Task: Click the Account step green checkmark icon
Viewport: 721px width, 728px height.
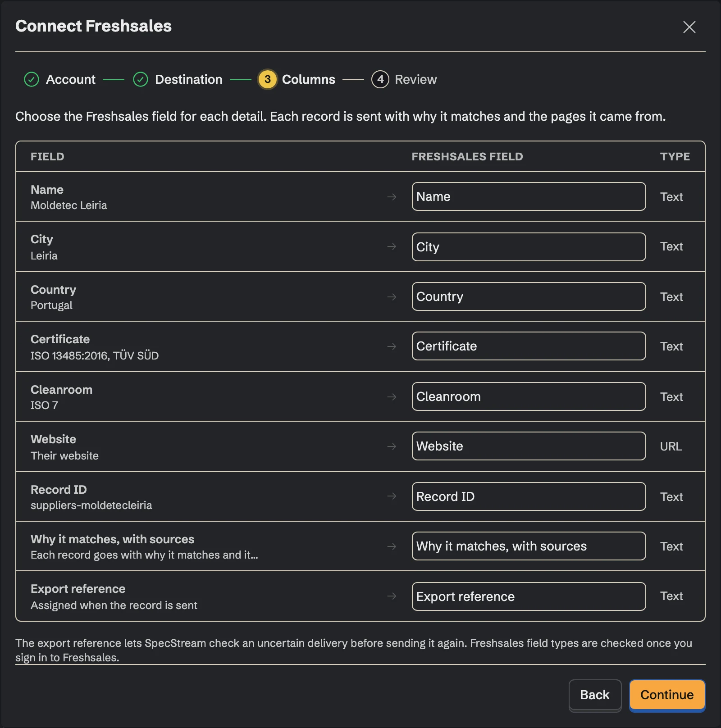Action: coord(32,79)
